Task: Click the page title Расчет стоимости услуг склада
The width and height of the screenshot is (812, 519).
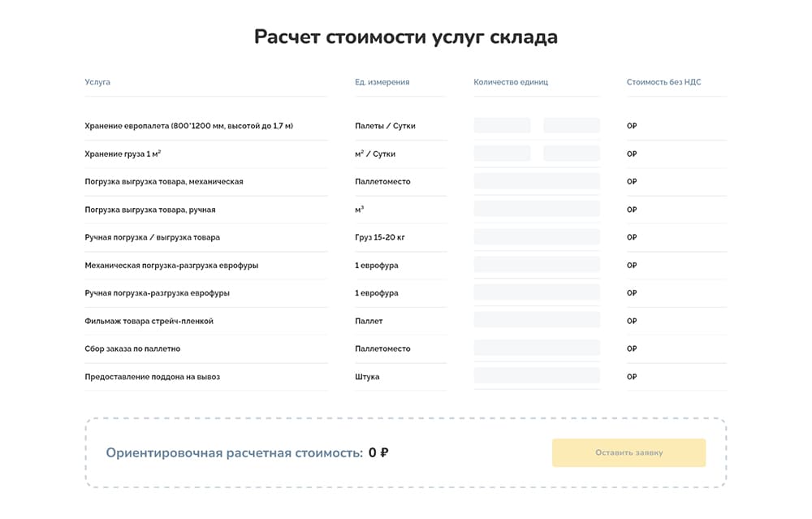Action: click(x=405, y=37)
